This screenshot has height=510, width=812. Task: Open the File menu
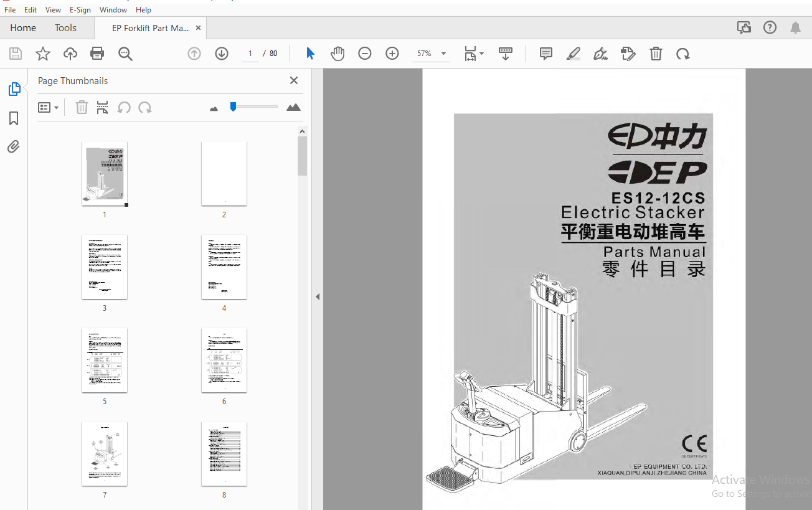point(10,10)
